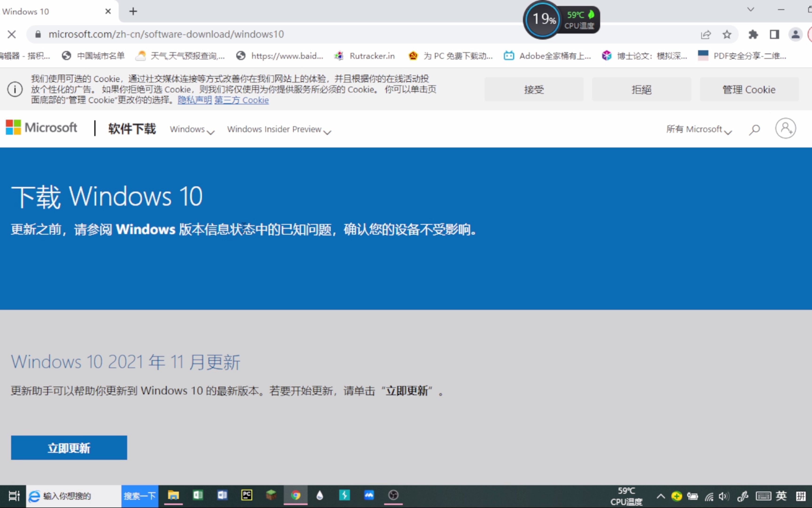Open Word from the taskbar

click(x=223, y=495)
